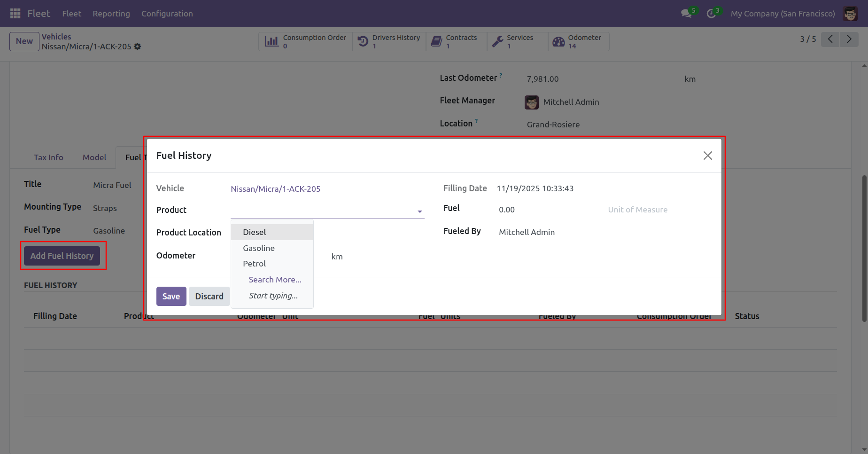Image resolution: width=868 pixels, height=454 pixels.
Task: Switch to the Tax Info tab
Action: pyautogui.click(x=48, y=157)
